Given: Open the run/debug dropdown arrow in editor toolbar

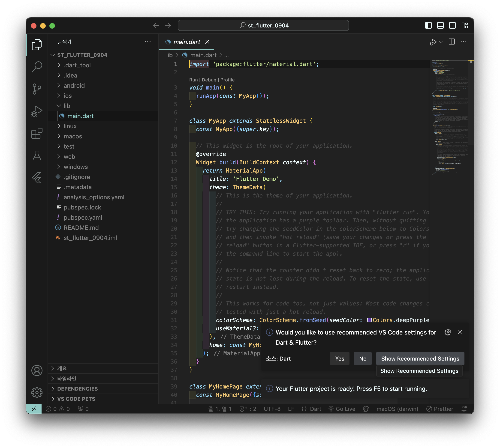Looking at the screenshot, I should click(x=441, y=42).
